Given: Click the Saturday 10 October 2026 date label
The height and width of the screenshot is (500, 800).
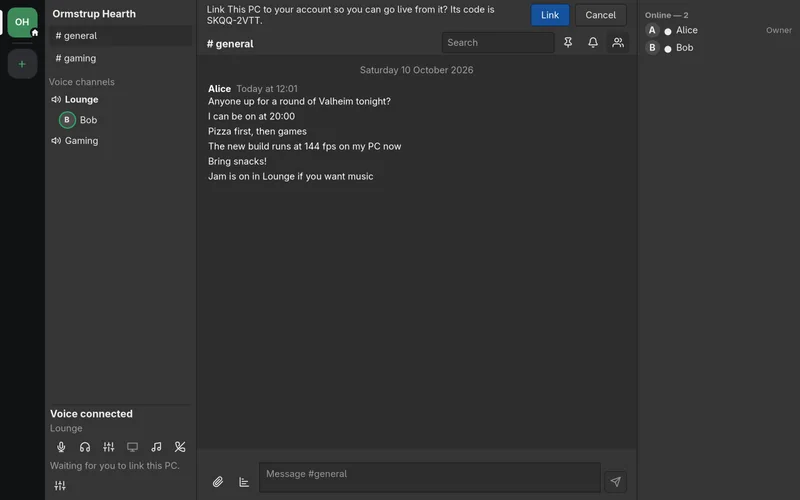Looking at the screenshot, I should point(416,70).
